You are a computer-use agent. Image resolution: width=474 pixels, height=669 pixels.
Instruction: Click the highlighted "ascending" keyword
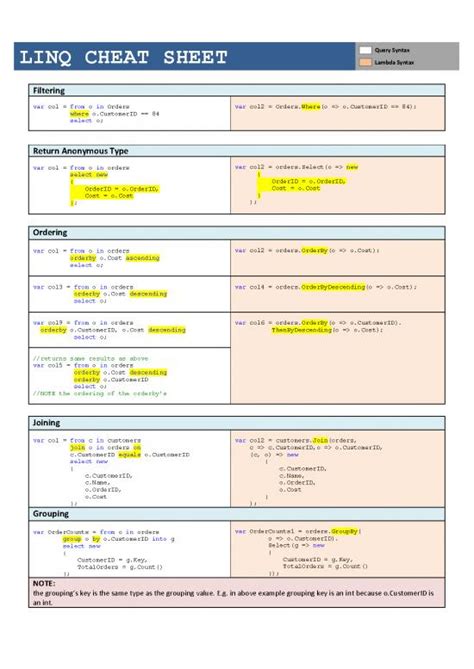pyautogui.click(x=142, y=258)
